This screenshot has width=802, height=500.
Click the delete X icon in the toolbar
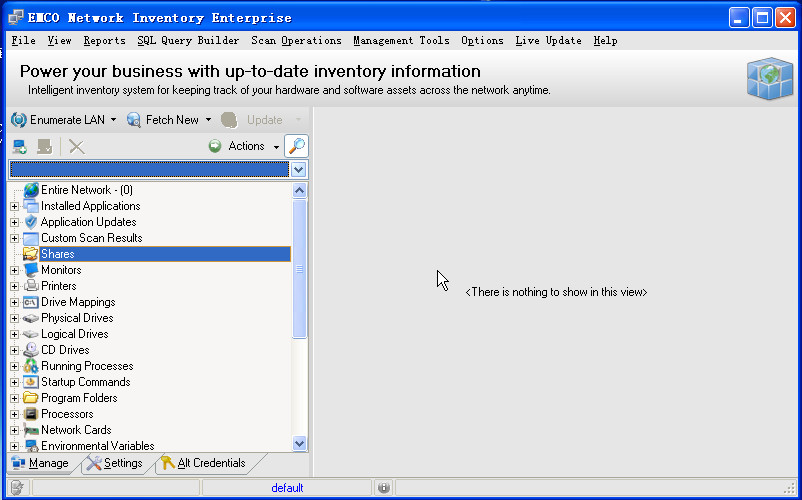77,147
